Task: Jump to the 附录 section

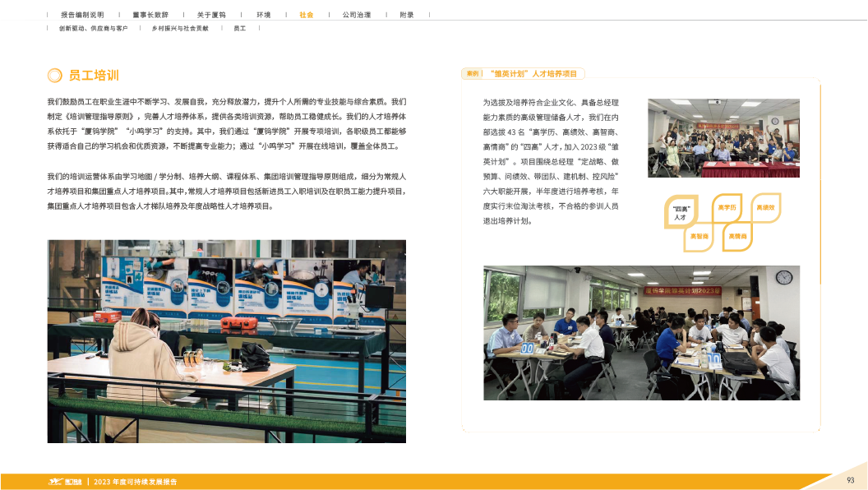Action: click(x=406, y=15)
